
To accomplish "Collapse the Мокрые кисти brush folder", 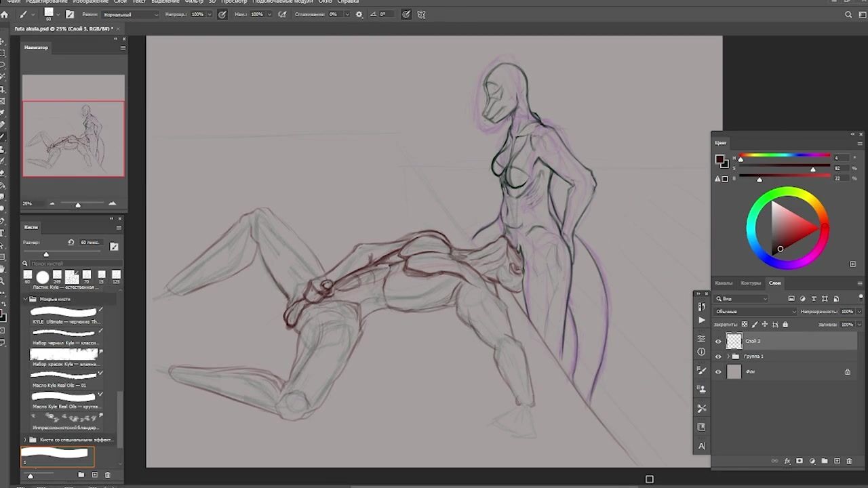I will pyautogui.click(x=26, y=299).
